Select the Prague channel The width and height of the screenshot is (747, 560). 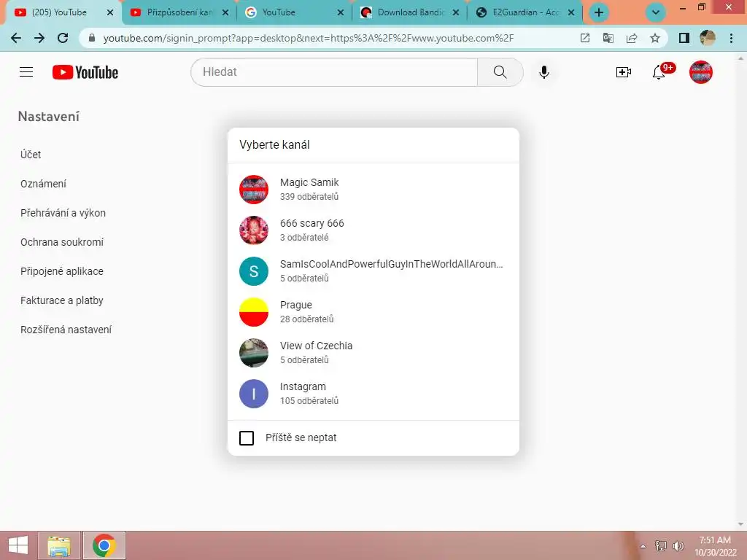(x=373, y=312)
